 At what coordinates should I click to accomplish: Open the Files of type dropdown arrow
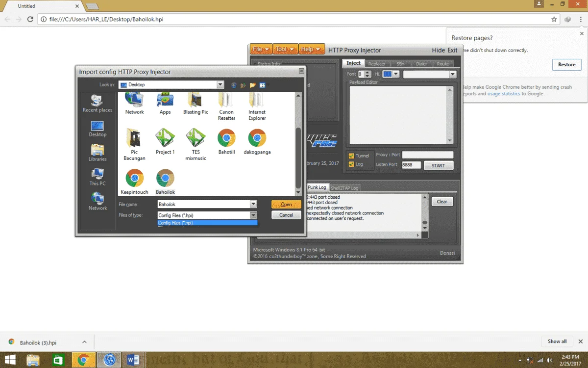(x=253, y=215)
